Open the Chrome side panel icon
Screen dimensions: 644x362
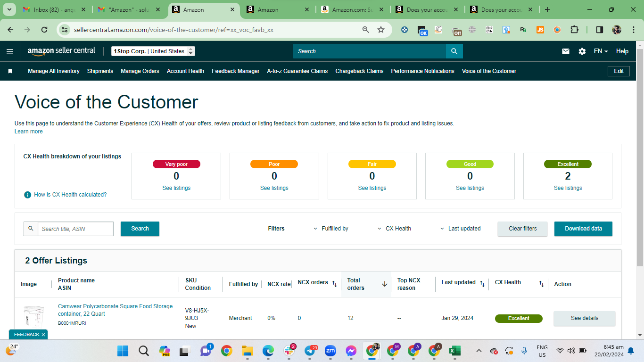click(600, 30)
